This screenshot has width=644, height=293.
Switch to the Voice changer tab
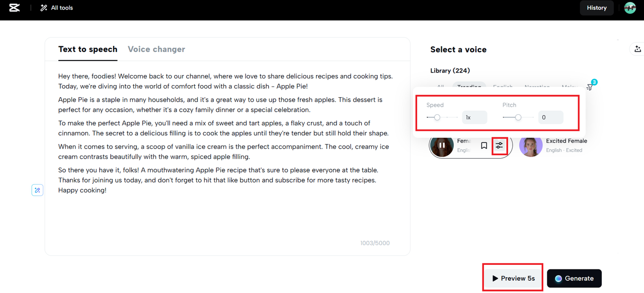pyautogui.click(x=156, y=49)
